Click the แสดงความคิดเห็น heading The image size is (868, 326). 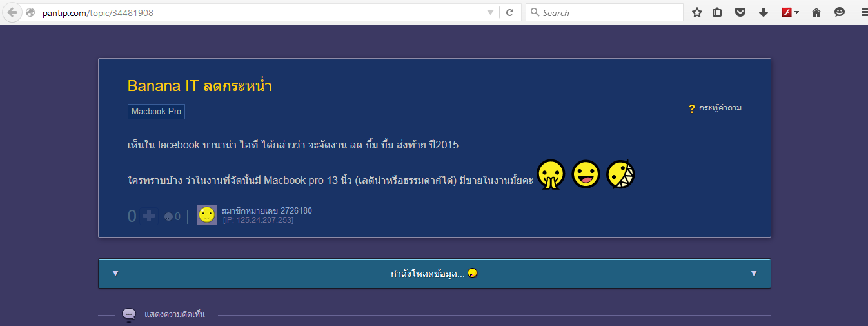175,314
